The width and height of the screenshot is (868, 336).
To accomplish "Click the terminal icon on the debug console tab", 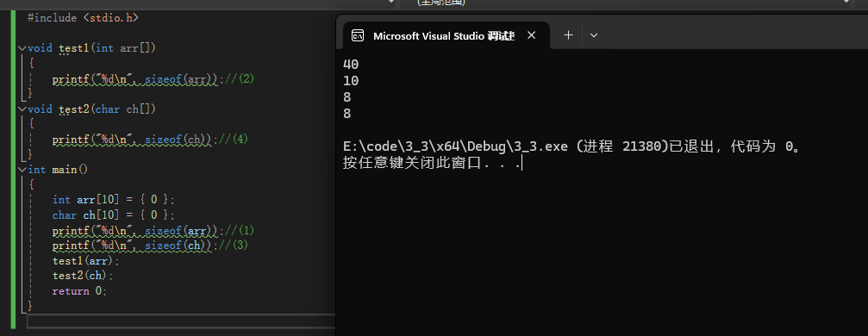I will coord(358,36).
